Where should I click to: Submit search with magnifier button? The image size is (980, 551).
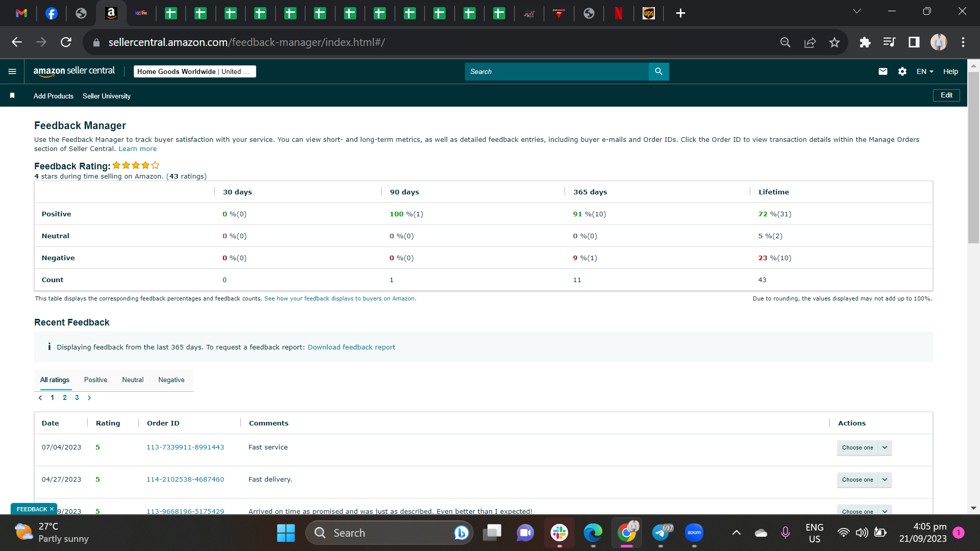click(658, 71)
